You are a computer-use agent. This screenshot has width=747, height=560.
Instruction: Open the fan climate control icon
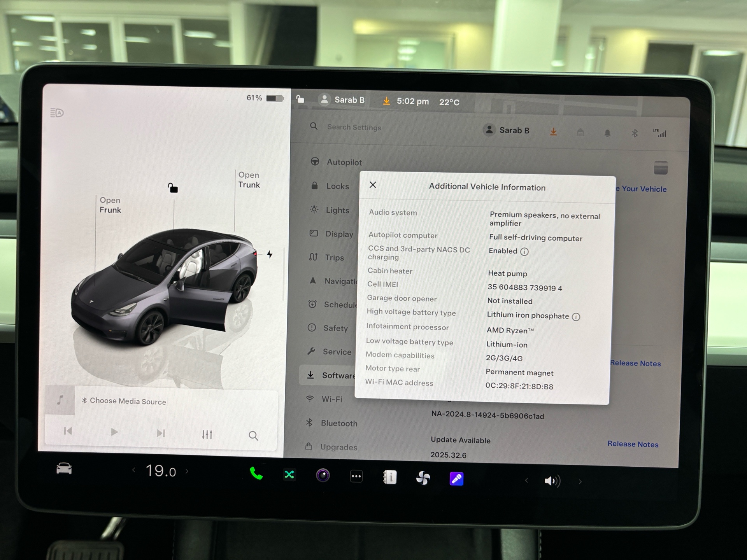(x=423, y=478)
